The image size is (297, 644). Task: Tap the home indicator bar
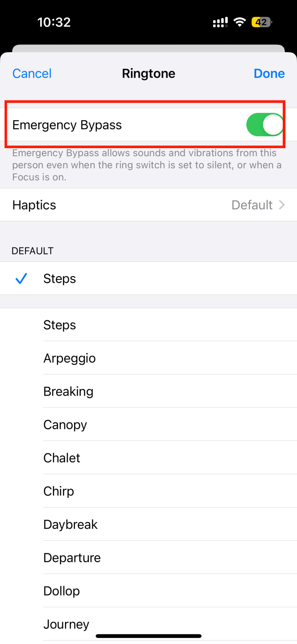click(148, 636)
